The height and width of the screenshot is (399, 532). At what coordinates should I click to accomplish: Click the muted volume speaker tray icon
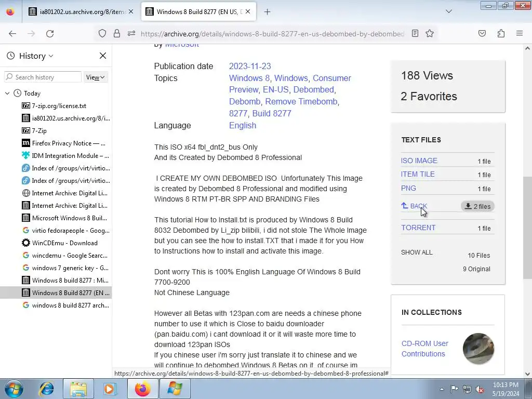pyautogui.click(x=480, y=389)
